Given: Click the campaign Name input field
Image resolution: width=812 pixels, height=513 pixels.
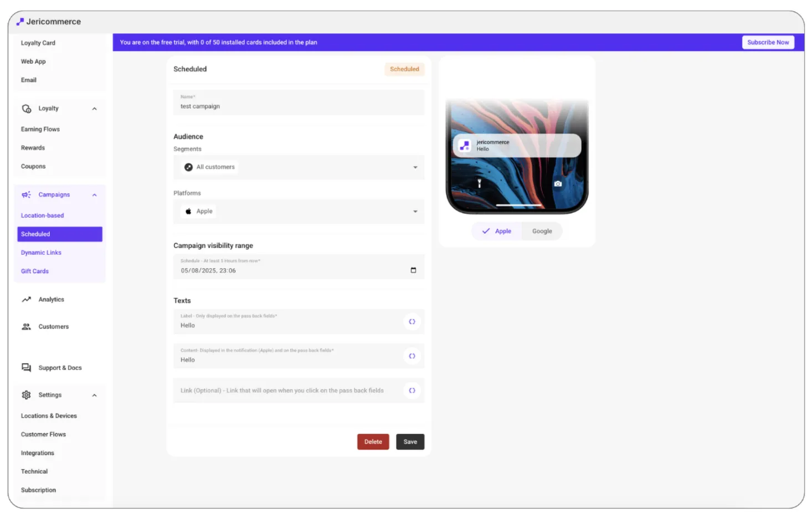Looking at the screenshot, I should tap(299, 106).
